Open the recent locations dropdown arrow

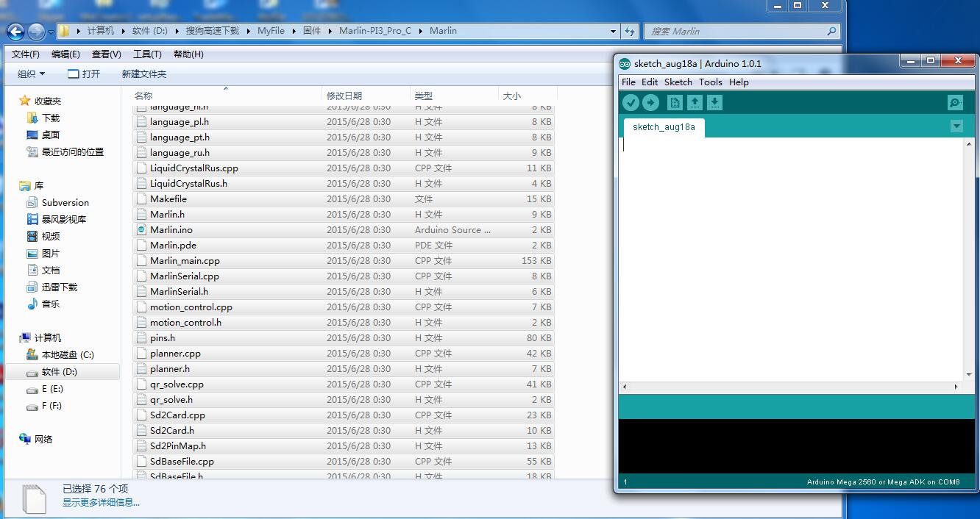pos(51,32)
